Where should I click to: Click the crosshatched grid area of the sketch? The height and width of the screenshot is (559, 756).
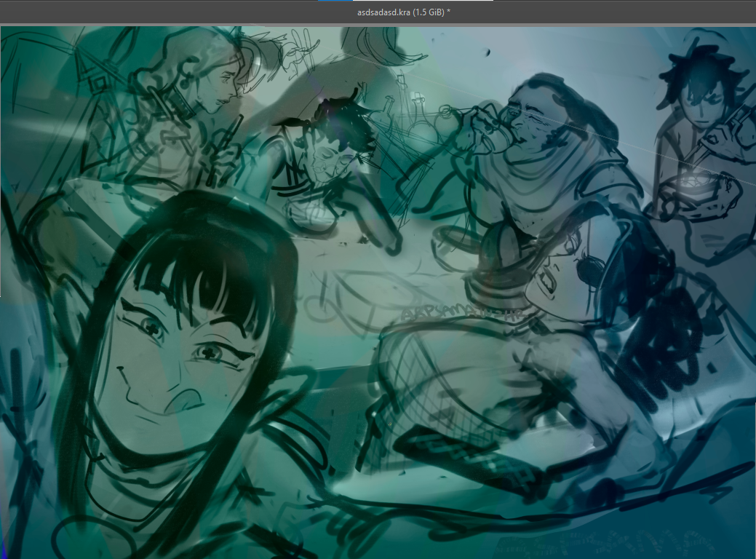[429, 393]
